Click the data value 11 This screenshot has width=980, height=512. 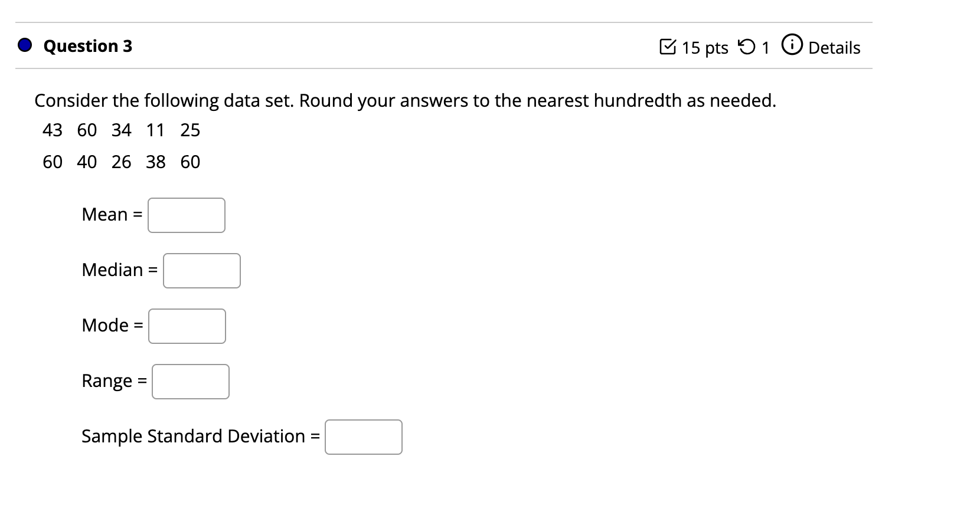pos(155,130)
